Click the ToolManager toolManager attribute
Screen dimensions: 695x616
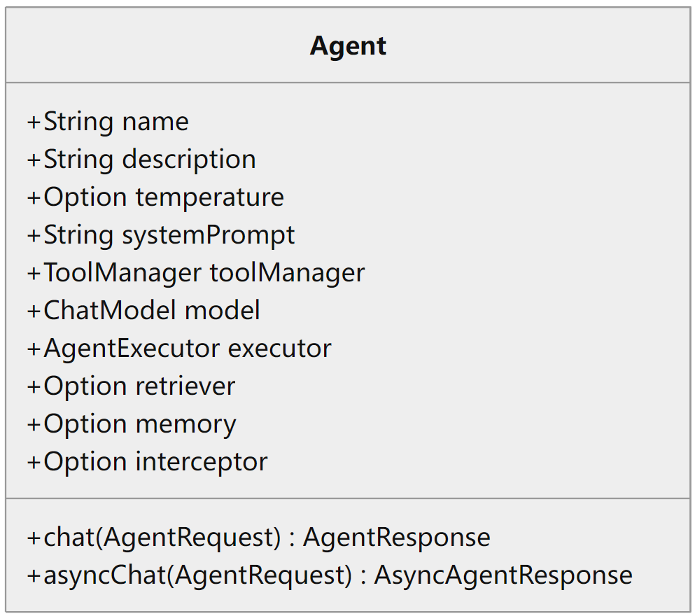pos(197,273)
